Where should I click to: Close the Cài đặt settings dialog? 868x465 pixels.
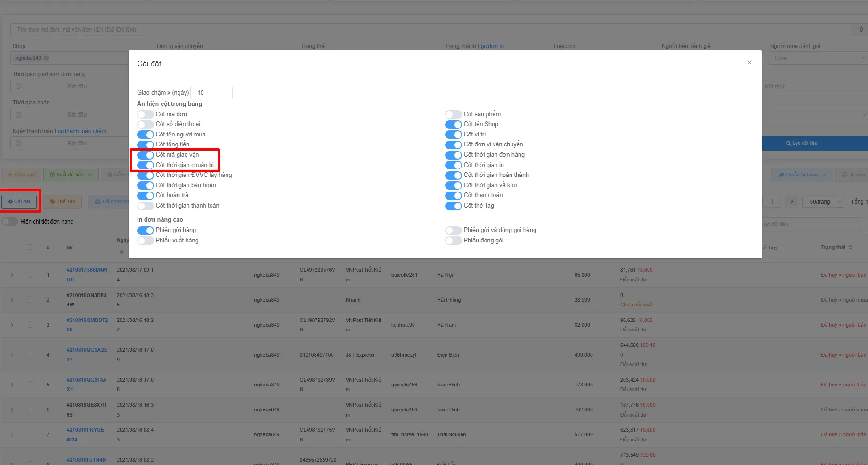click(x=749, y=63)
